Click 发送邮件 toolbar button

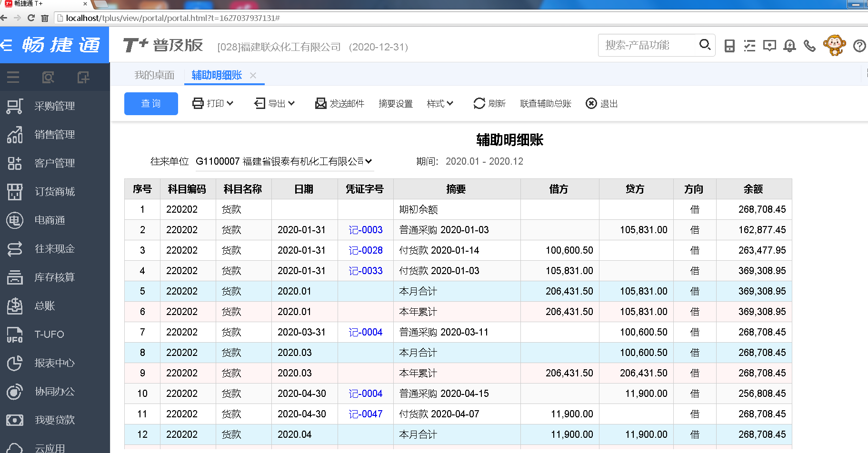[x=339, y=103]
